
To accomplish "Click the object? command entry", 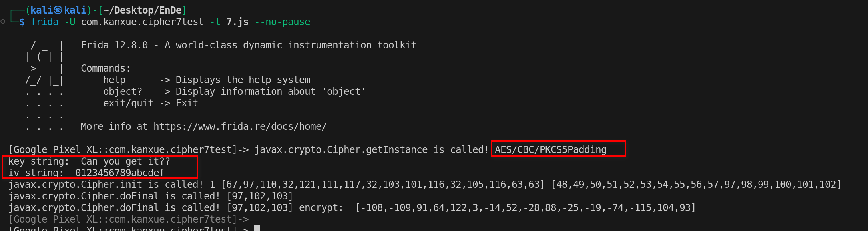I will 234,92.
